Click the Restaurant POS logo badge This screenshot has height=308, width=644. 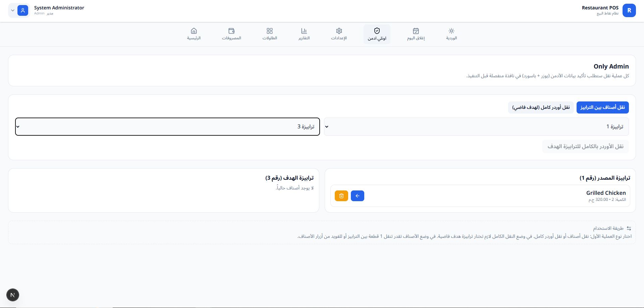pyautogui.click(x=629, y=10)
